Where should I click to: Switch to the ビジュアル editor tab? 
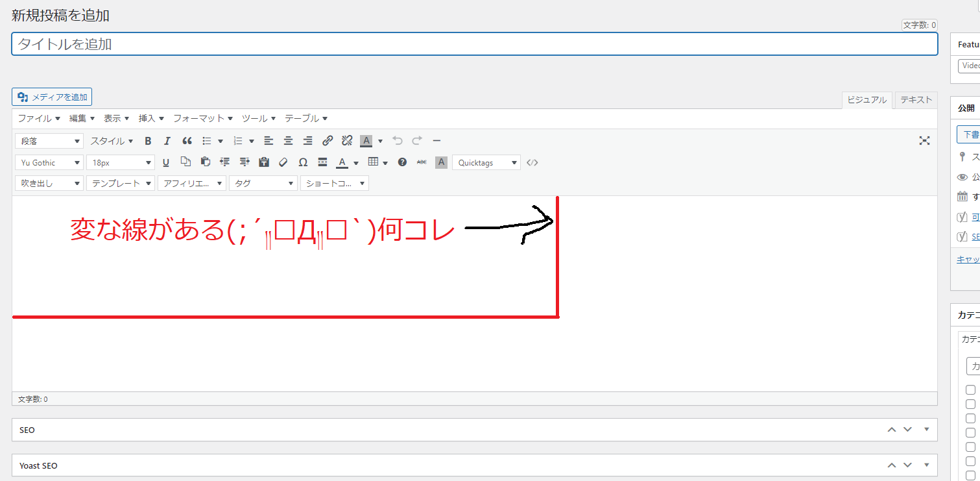coord(867,100)
